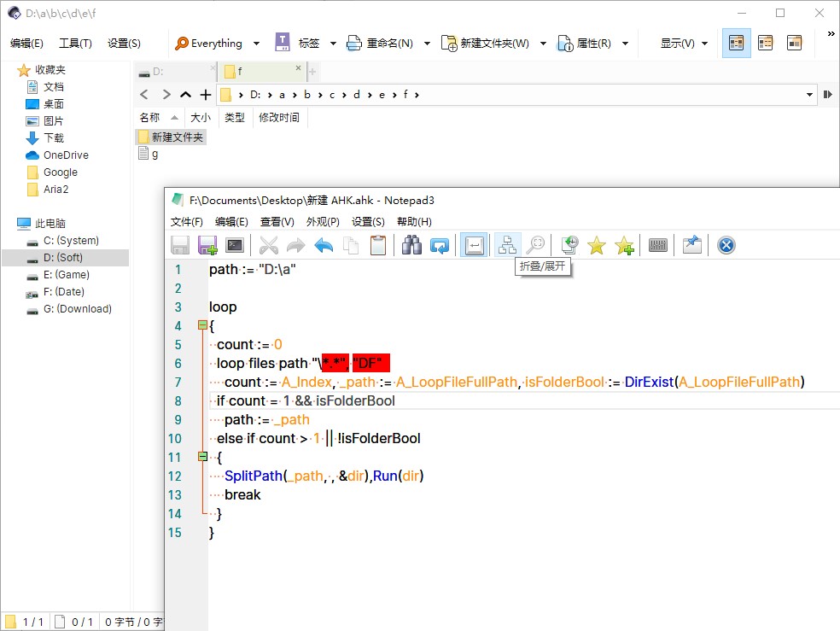Click the cut scissors icon

point(269,246)
